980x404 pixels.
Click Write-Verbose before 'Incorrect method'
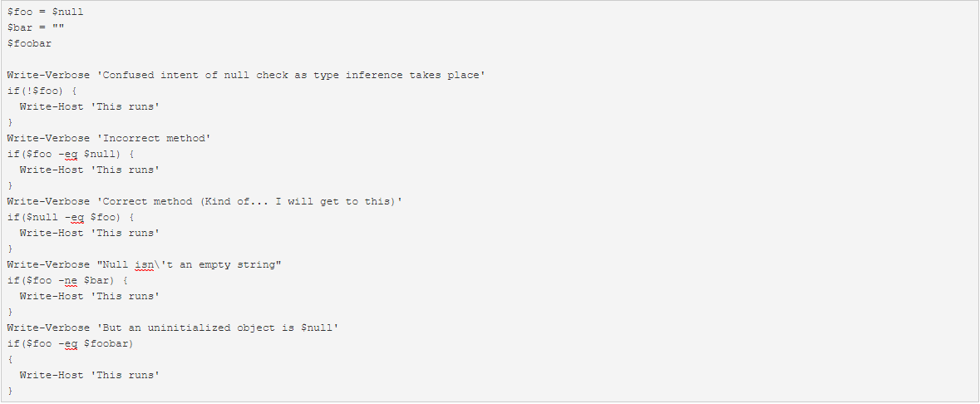48,138
